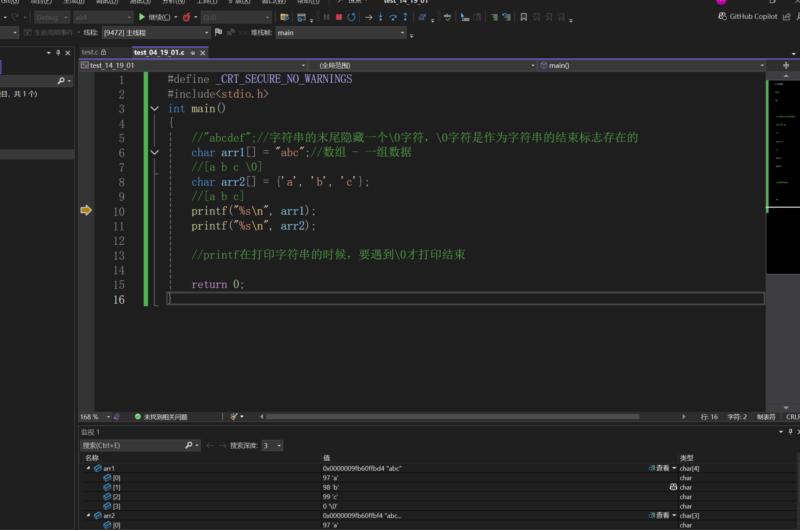Click the Step Into arrow icon

382,17
